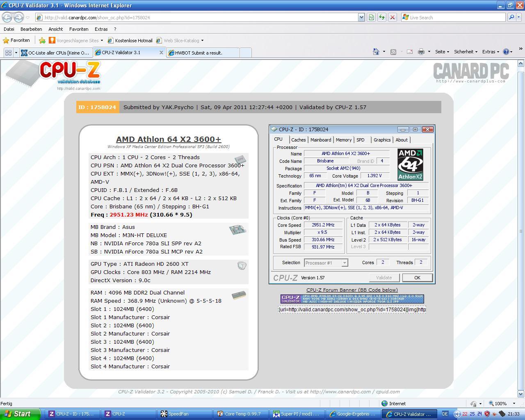Screen dimensions: 525x420
Task: Open the Bearbeiten menu
Action: click(x=31, y=29)
